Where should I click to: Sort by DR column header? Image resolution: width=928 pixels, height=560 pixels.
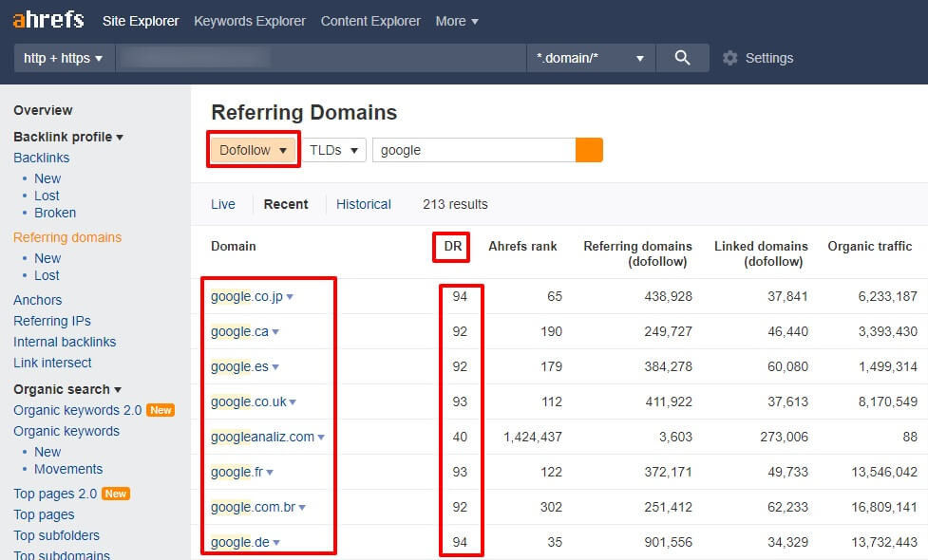tap(453, 246)
